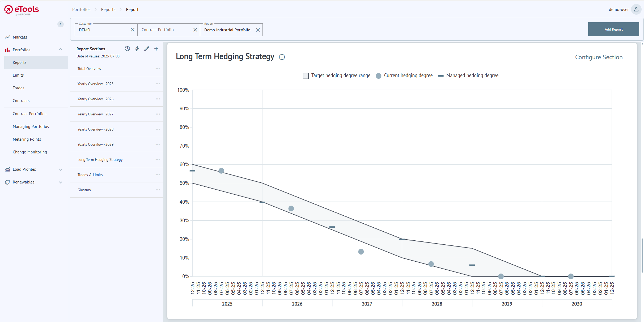This screenshot has width=644, height=322.
Task: Open version history in Report Sections
Action: 127,49
